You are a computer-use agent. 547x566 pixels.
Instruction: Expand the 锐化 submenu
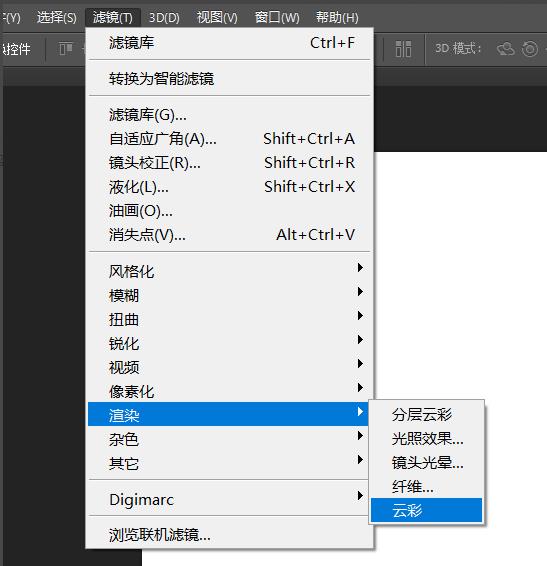[x=229, y=343]
